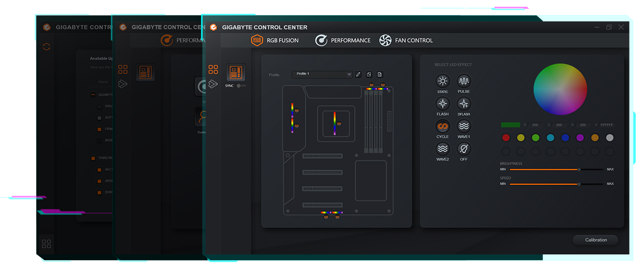Click the G value field

pyautogui.click(x=559, y=125)
